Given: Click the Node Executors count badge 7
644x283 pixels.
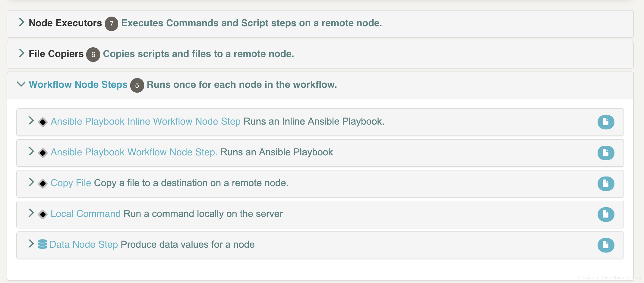Looking at the screenshot, I should point(112,24).
